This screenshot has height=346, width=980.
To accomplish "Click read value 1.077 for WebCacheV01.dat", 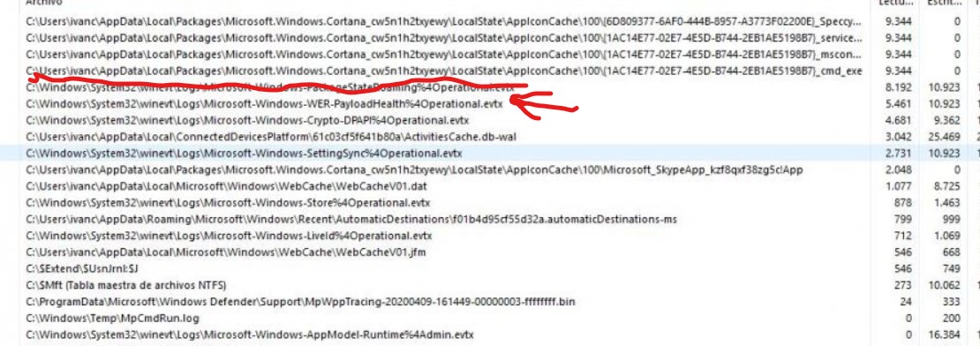I will point(898,186).
